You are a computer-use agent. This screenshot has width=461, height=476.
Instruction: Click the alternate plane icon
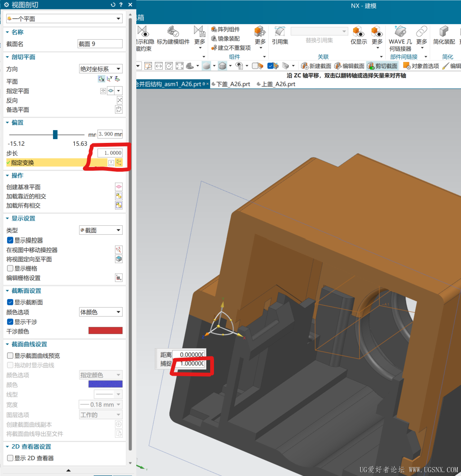pos(119,109)
